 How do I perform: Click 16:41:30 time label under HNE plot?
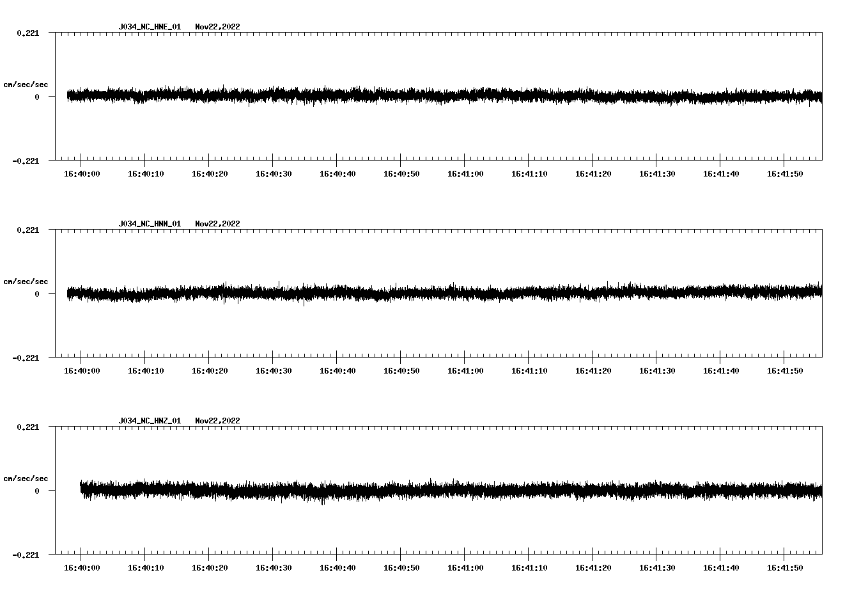(x=657, y=174)
